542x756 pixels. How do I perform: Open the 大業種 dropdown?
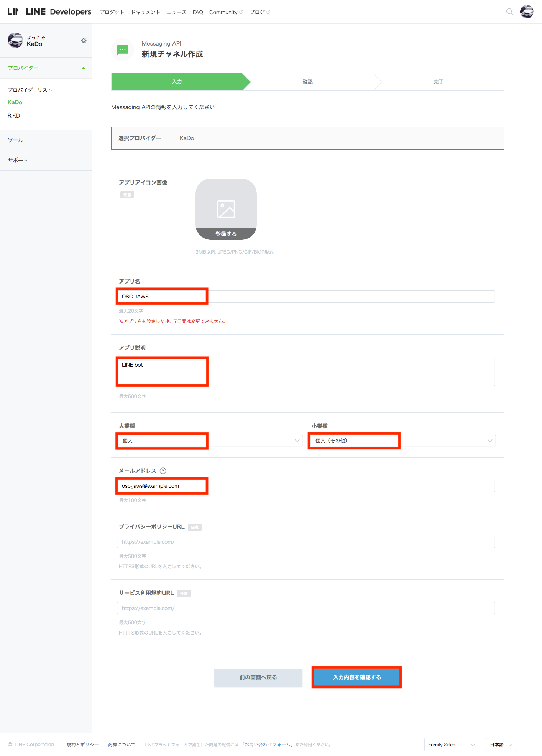[210, 441]
